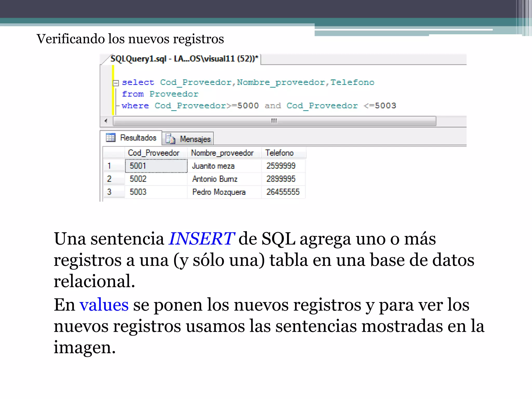Collapse the select query code block
Viewport: 532px width, 399px height.
pyautogui.click(x=116, y=83)
